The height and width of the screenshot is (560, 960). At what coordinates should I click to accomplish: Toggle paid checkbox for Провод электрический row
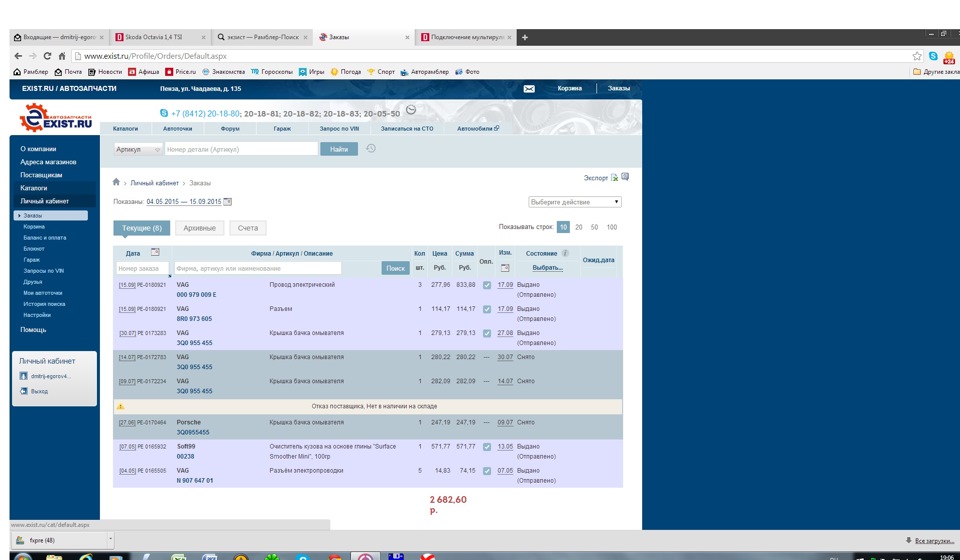487,285
